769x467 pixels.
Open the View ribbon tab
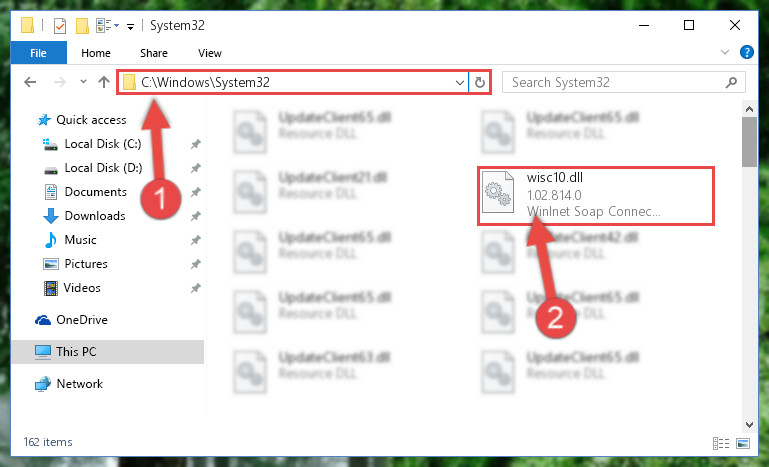point(209,53)
